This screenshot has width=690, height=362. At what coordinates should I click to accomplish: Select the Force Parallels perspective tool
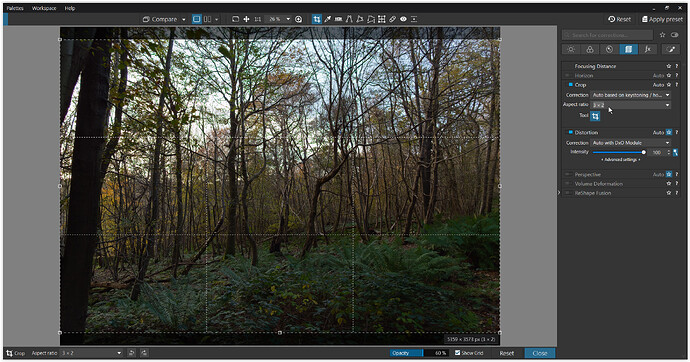(x=349, y=19)
